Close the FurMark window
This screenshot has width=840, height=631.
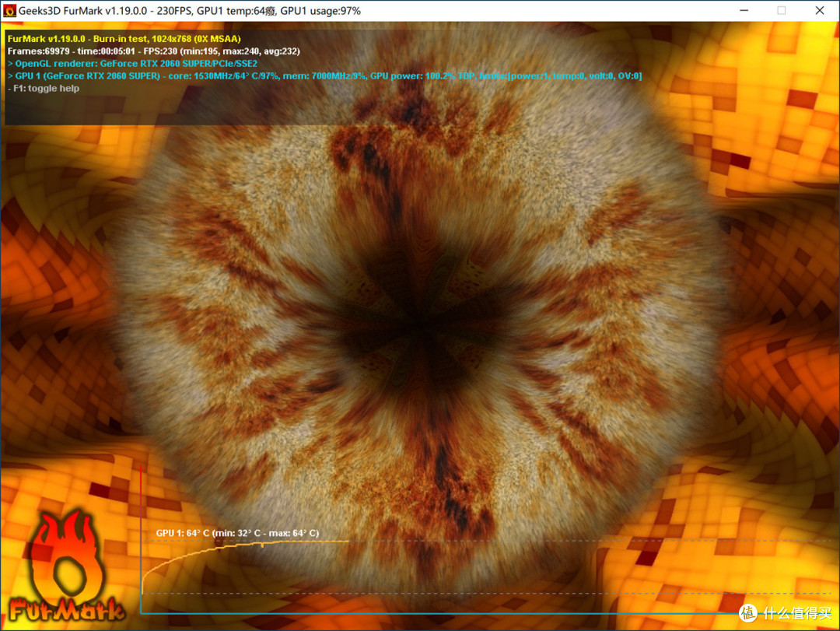(x=820, y=11)
